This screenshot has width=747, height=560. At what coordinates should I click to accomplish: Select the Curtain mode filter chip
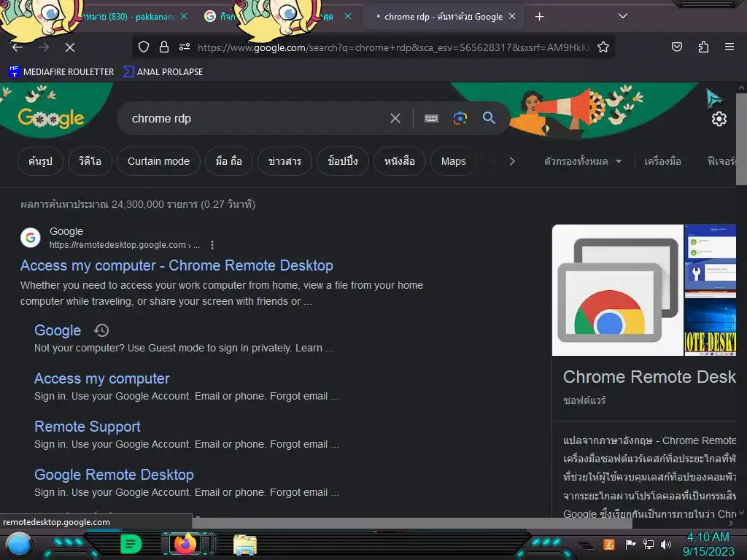click(158, 161)
